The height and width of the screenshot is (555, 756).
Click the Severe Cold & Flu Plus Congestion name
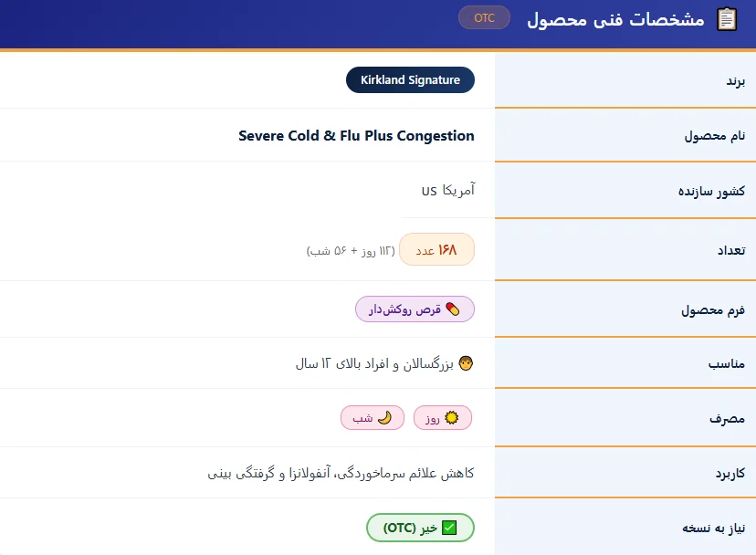point(356,136)
